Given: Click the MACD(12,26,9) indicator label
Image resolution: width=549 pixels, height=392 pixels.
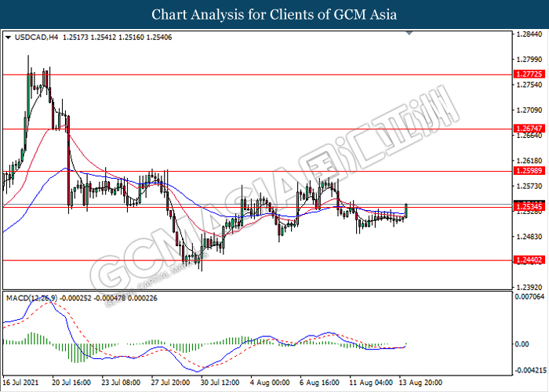Looking at the screenshot, I should 32,298.
